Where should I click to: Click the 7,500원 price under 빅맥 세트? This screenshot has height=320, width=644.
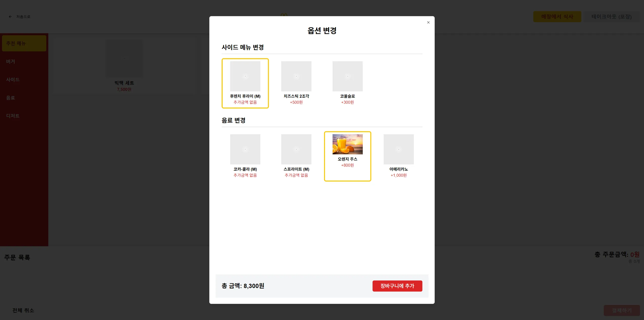pyautogui.click(x=124, y=89)
